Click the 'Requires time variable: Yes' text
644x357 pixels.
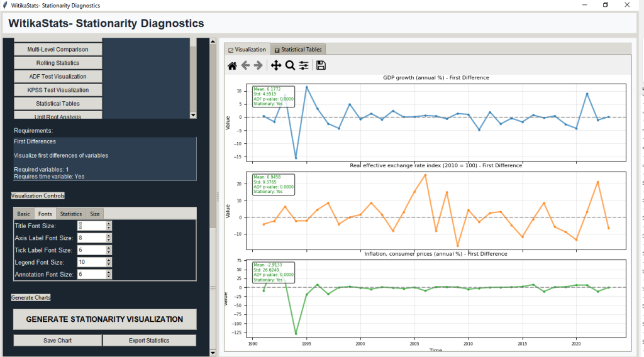click(49, 177)
